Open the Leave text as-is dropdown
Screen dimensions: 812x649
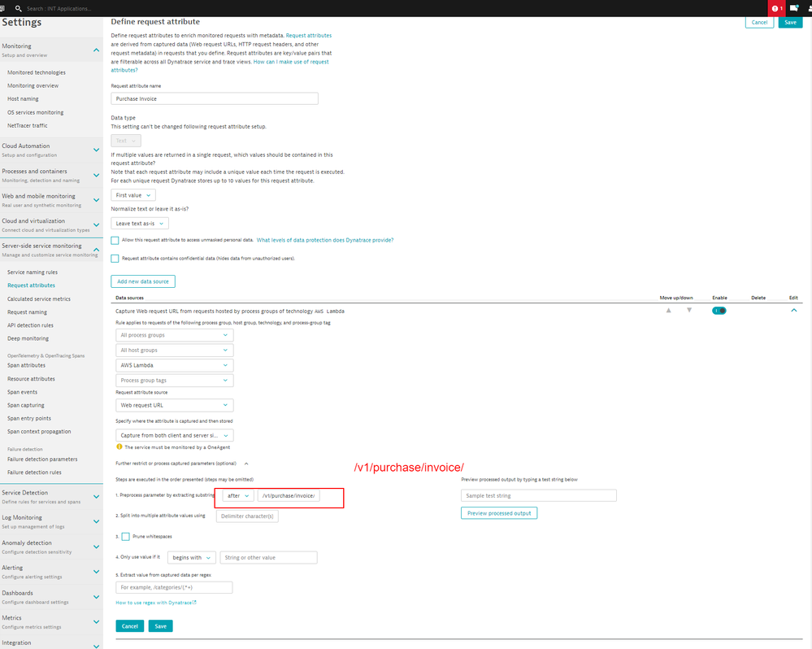140,223
